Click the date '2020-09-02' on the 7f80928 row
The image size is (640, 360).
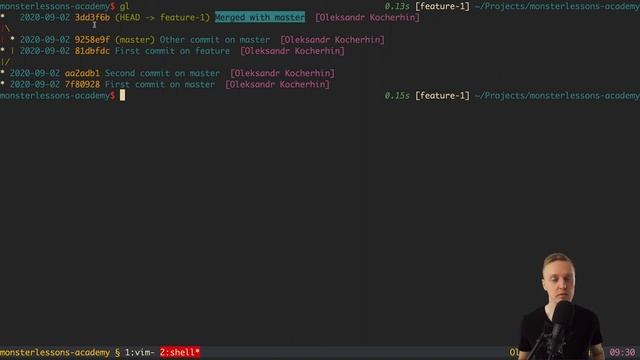point(35,84)
